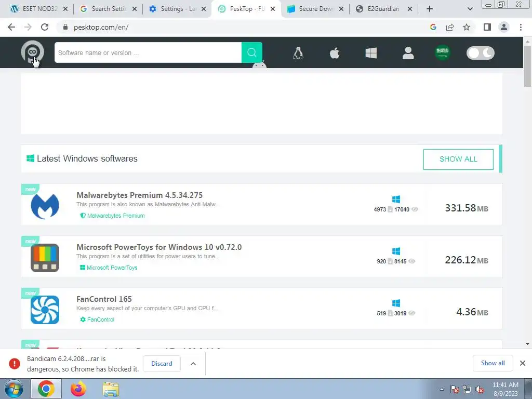Bookmark this page with star icon

(467, 27)
